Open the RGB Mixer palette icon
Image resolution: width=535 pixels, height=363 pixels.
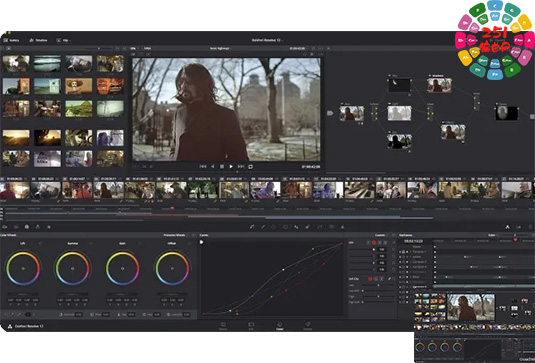[38, 227]
